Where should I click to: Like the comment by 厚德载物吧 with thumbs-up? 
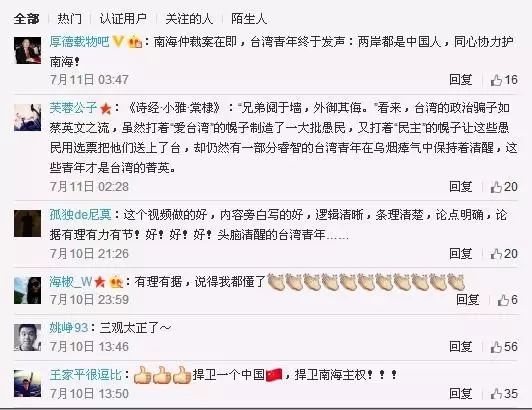[x=496, y=80]
